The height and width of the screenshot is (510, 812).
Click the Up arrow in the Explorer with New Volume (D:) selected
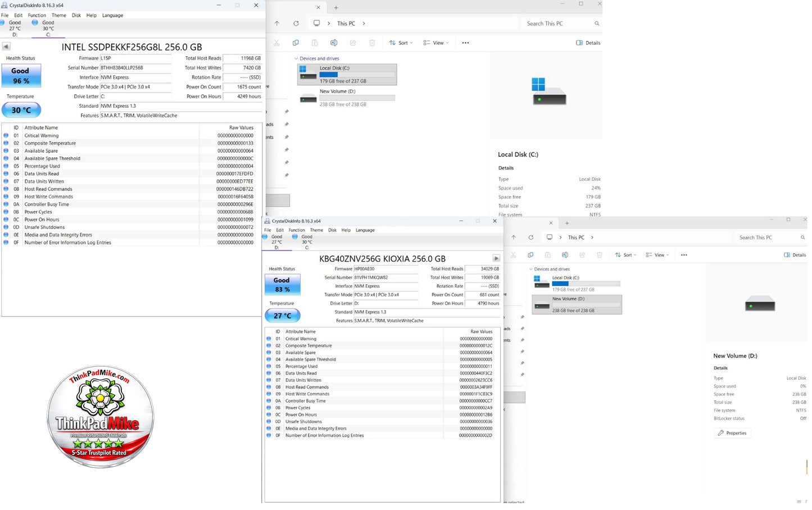(x=514, y=238)
